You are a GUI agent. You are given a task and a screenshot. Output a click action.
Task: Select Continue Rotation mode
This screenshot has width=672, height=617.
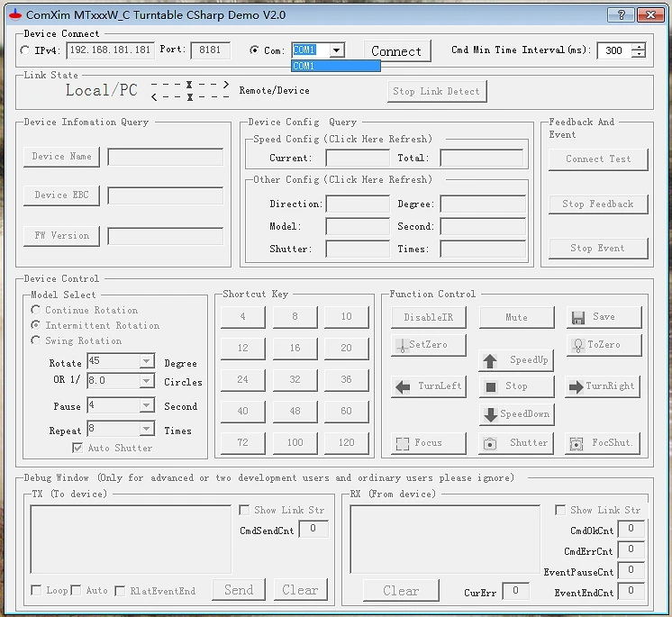[35, 309]
